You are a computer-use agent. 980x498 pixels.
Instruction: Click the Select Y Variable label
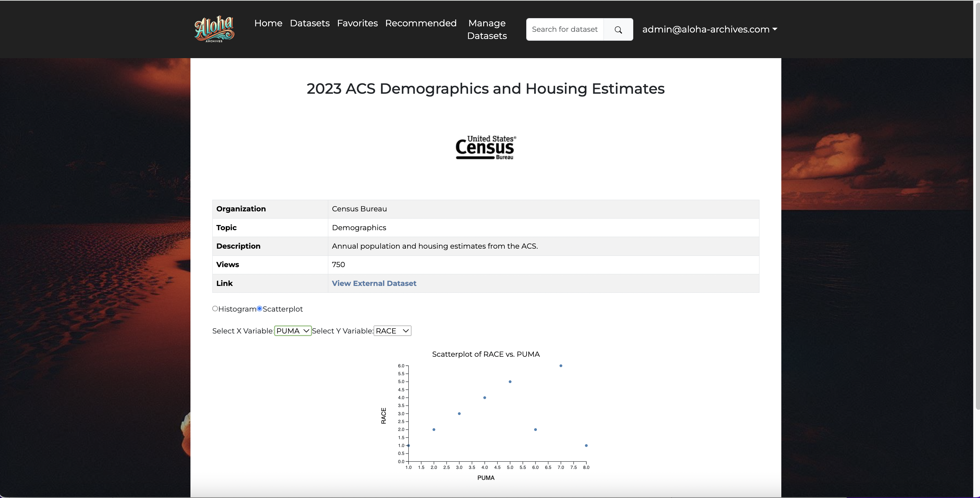pos(343,331)
